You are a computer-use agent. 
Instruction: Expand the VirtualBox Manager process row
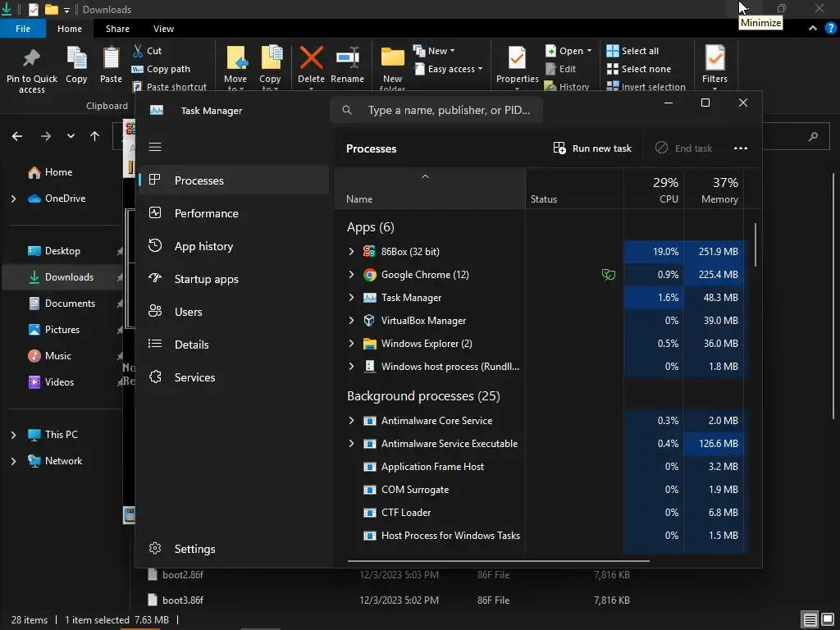click(x=351, y=321)
